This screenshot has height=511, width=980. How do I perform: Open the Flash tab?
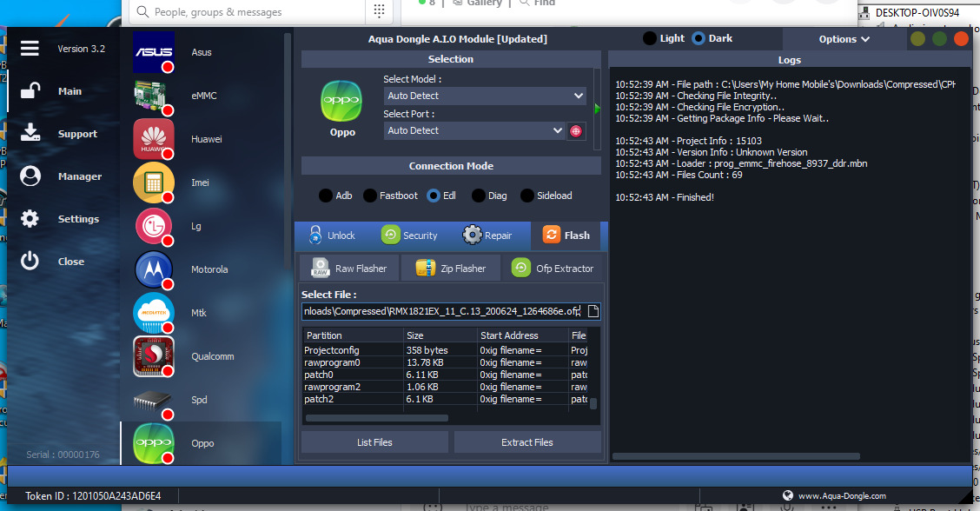pyautogui.click(x=566, y=236)
